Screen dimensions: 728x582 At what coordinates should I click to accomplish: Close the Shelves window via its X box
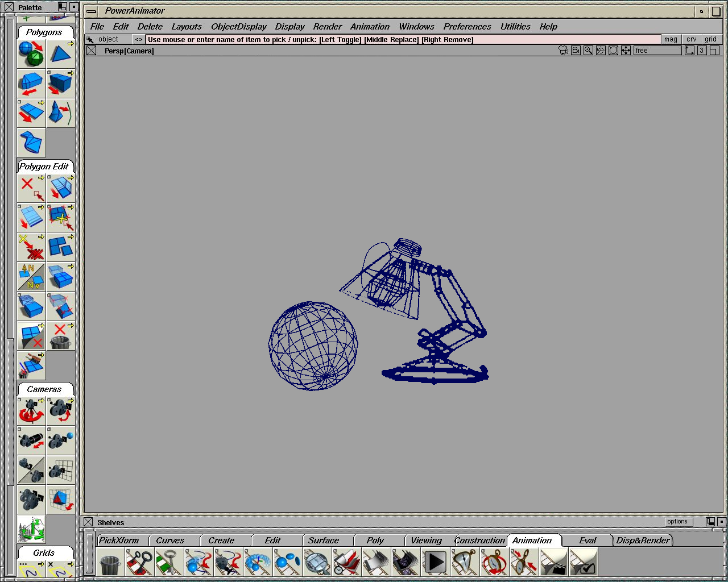[x=88, y=522]
